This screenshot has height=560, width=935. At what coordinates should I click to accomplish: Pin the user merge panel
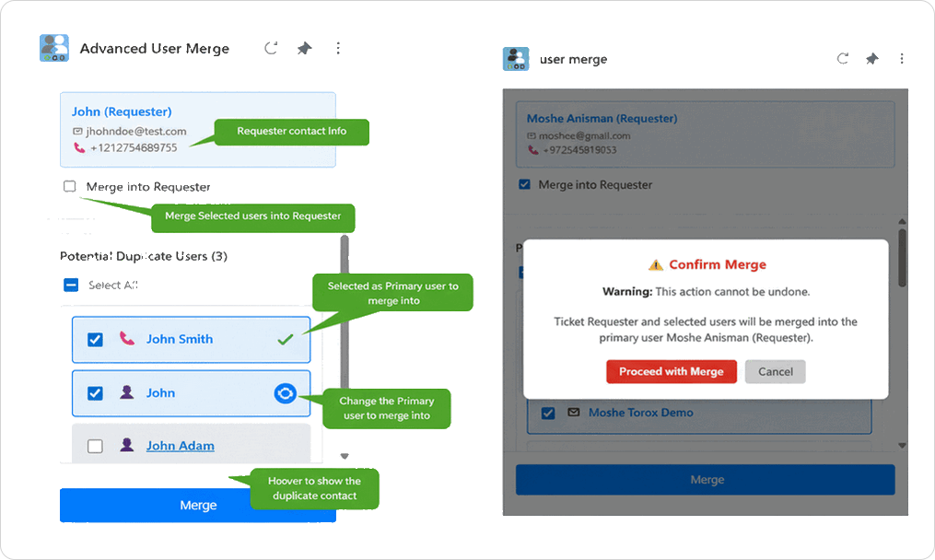[871, 59]
